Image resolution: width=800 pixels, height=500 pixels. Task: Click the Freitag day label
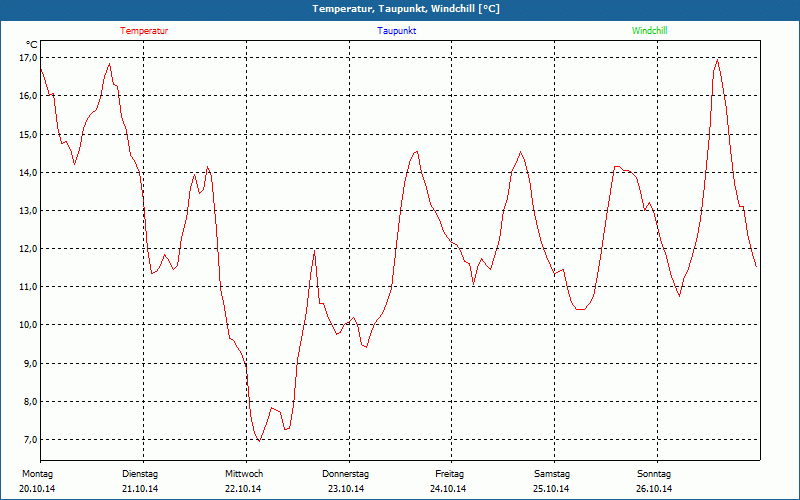pyautogui.click(x=449, y=474)
